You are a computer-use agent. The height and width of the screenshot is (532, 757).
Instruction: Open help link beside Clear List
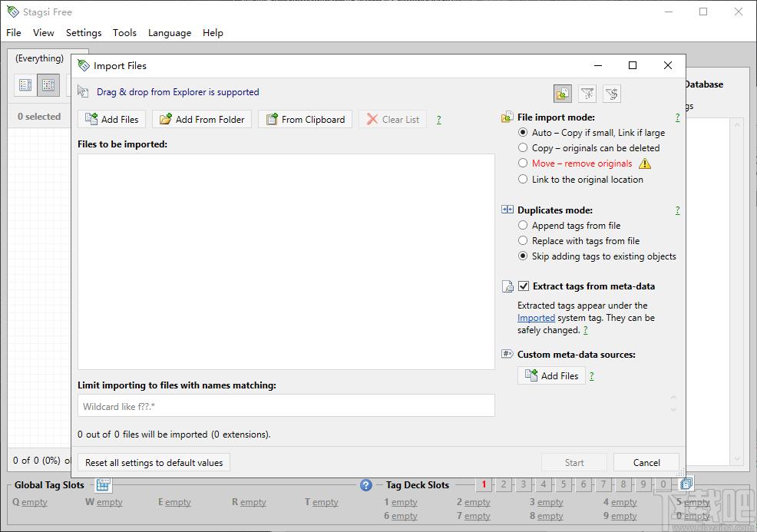click(438, 119)
